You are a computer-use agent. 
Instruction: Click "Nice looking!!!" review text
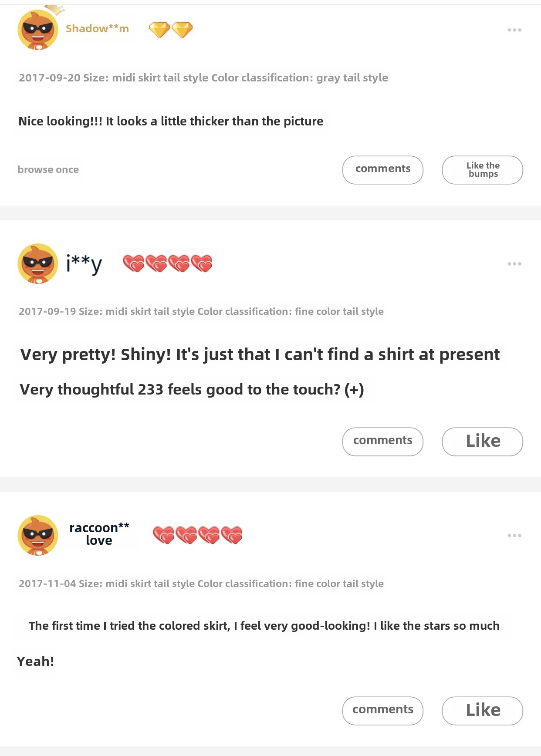coord(171,121)
